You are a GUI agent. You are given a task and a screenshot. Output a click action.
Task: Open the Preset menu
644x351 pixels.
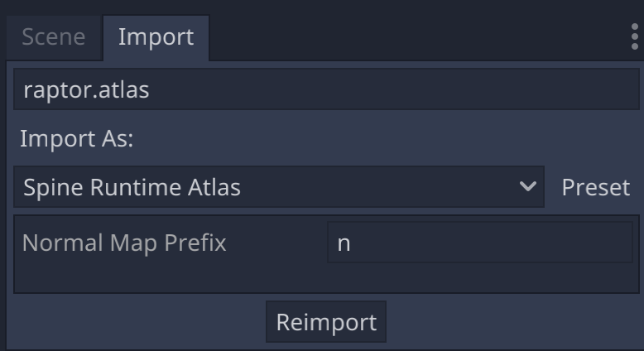coord(595,187)
